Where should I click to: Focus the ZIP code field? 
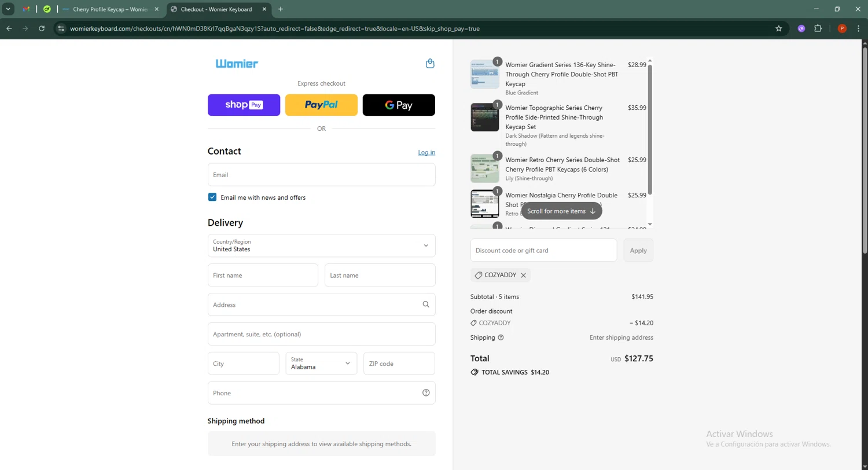click(x=399, y=363)
